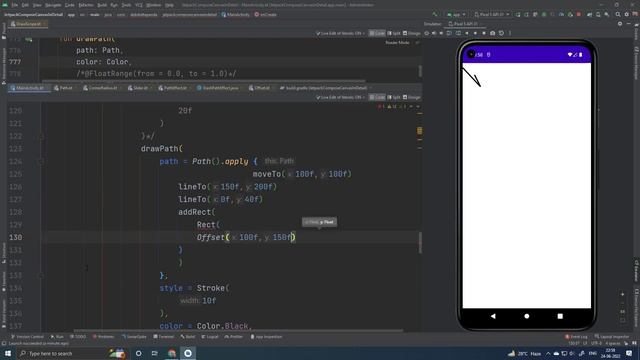This screenshot has width=640, height=360.
Task: Open the App Inspection tool window
Action: pos(266,337)
